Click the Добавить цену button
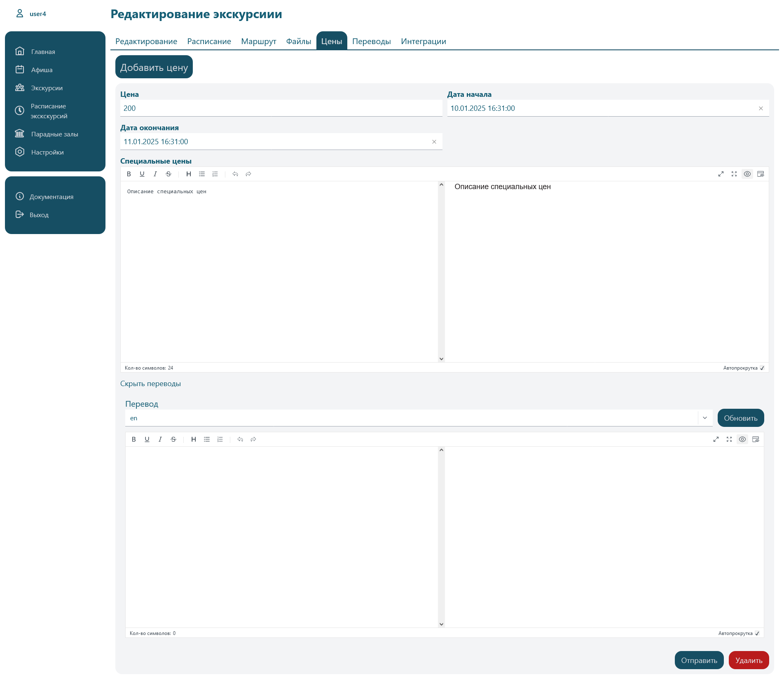The width and height of the screenshot is (784, 684). click(x=154, y=67)
